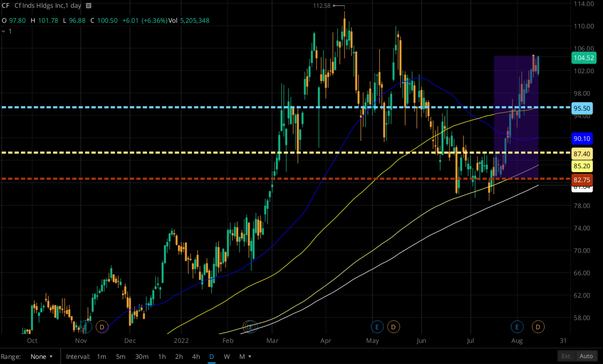Toggle Auto scaling button
The height and width of the screenshot is (364, 603).
[586, 356]
